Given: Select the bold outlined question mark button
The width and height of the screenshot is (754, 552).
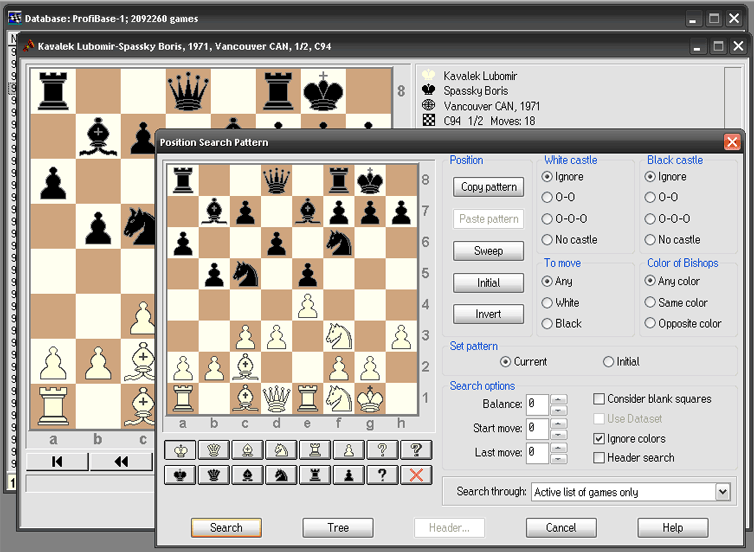Looking at the screenshot, I should 416,450.
